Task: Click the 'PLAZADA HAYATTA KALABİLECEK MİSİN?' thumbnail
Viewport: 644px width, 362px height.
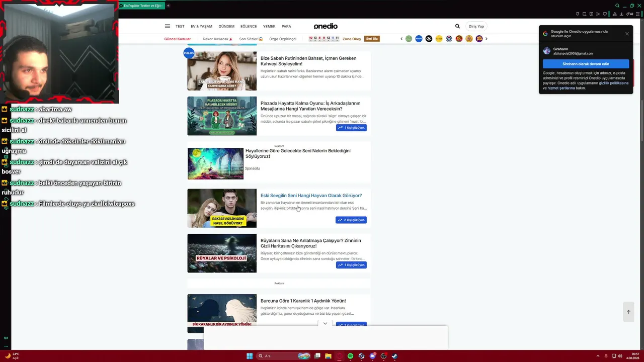Action: [x=222, y=116]
